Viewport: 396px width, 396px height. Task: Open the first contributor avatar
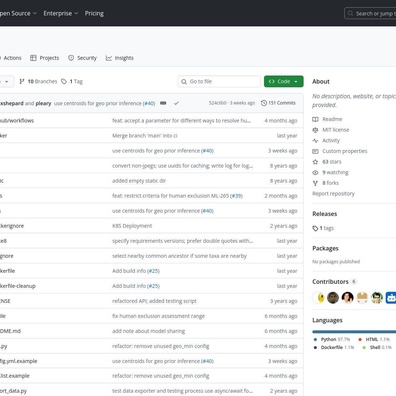[x=318, y=297]
